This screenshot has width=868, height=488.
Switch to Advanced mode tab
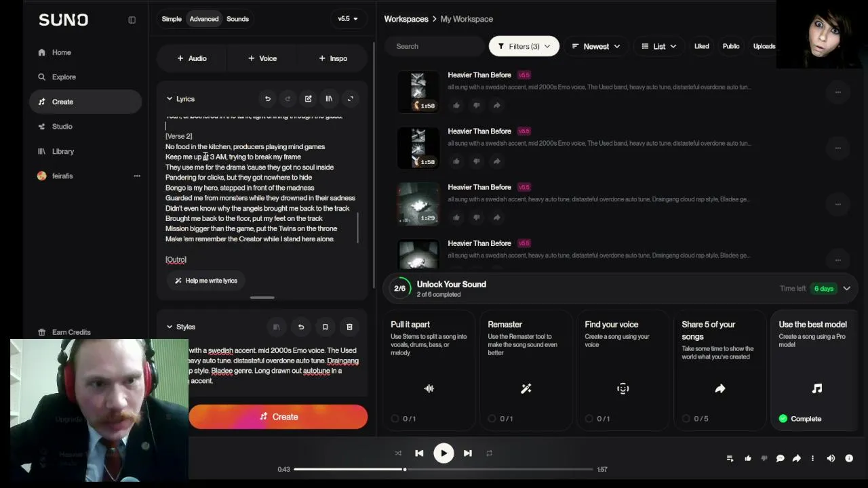pyautogui.click(x=204, y=19)
